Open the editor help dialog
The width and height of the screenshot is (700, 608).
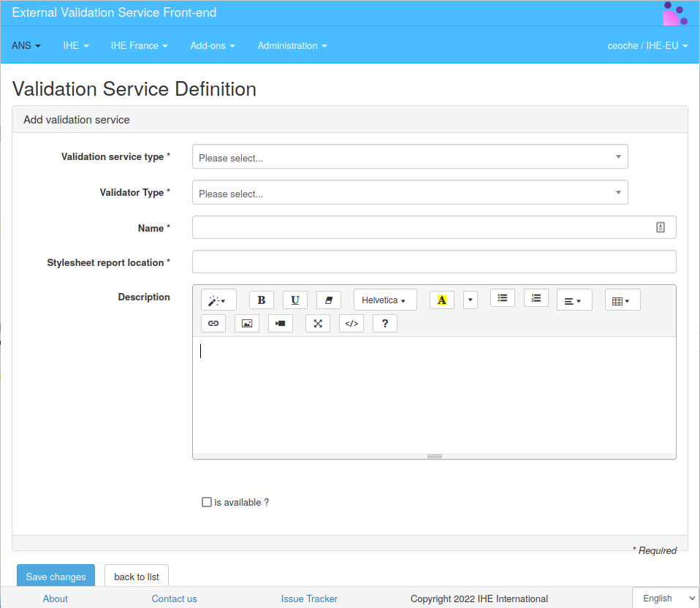point(384,323)
